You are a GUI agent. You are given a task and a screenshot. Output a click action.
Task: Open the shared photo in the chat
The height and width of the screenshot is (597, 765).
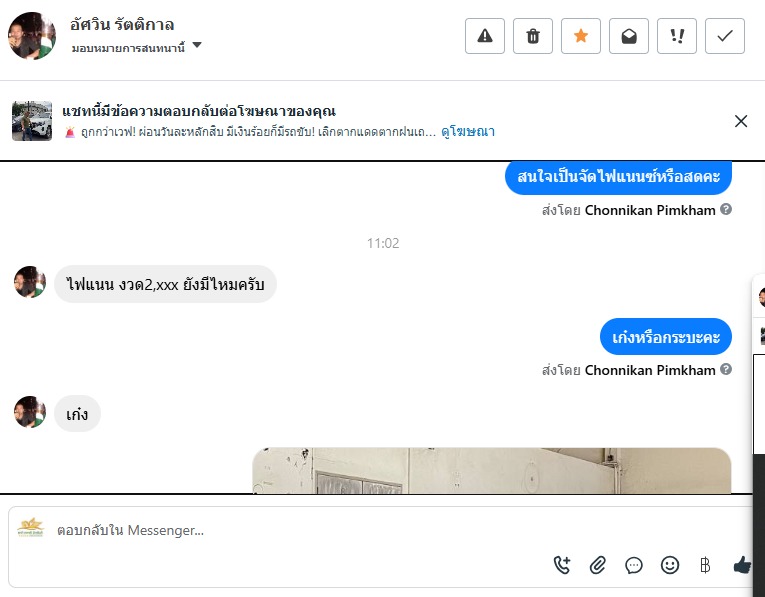click(492, 471)
